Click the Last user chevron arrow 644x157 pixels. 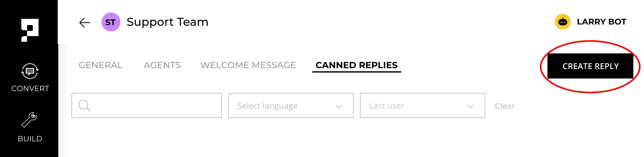pyautogui.click(x=470, y=106)
